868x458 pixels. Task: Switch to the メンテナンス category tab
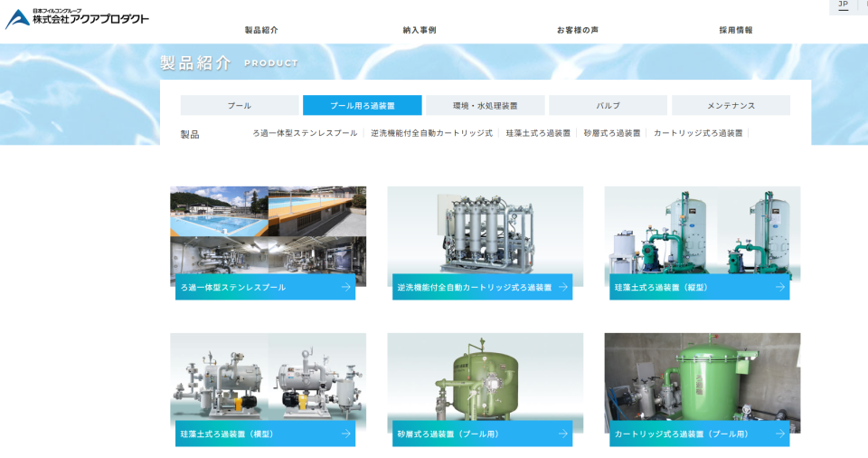click(731, 105)
